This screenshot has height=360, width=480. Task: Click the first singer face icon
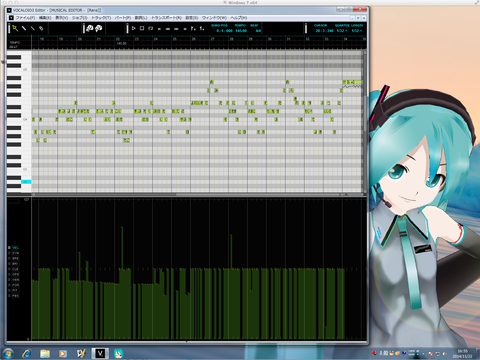point(89,29)
